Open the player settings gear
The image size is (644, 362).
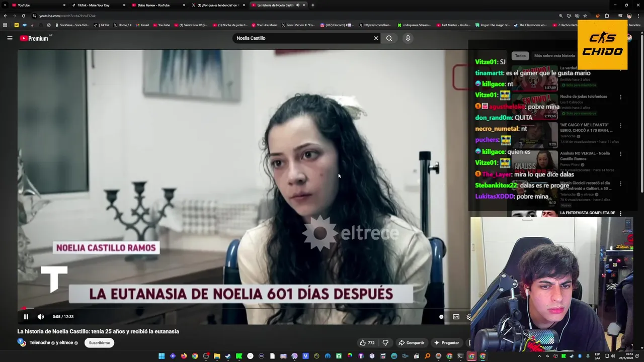pyautogui.click(x=468, y=317)
